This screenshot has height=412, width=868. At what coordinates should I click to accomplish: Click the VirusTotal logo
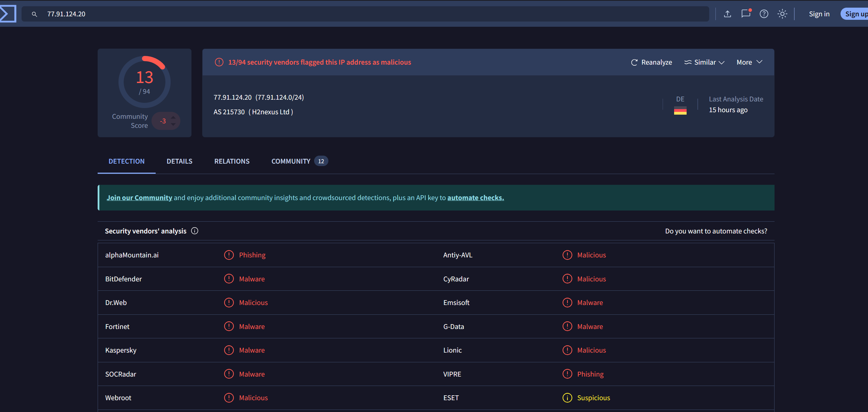pos(8,14)
